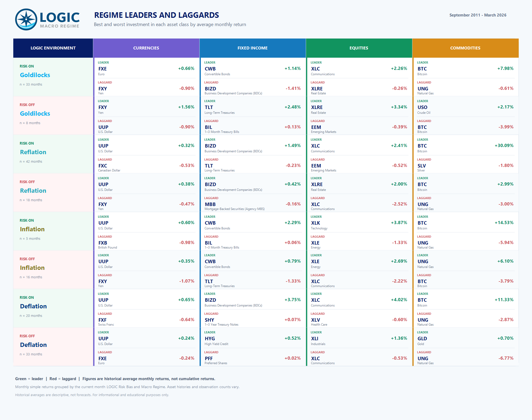Click FXE Euro leader with +0.66%

point(146,68)
